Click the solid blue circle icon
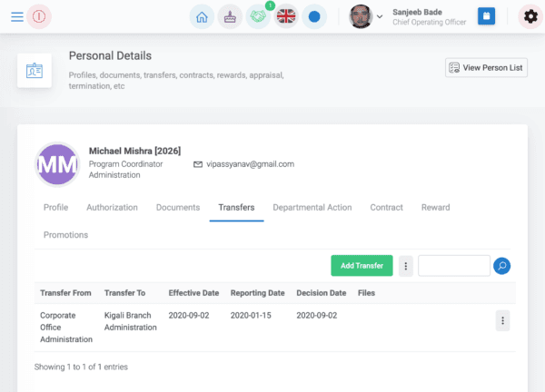Viewport: 545px width, 392px height. coord(314,16)
